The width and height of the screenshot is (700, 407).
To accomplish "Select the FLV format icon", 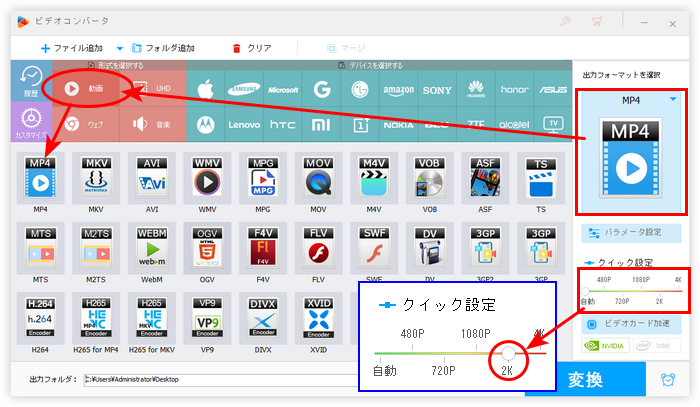I will coord(318,248).
